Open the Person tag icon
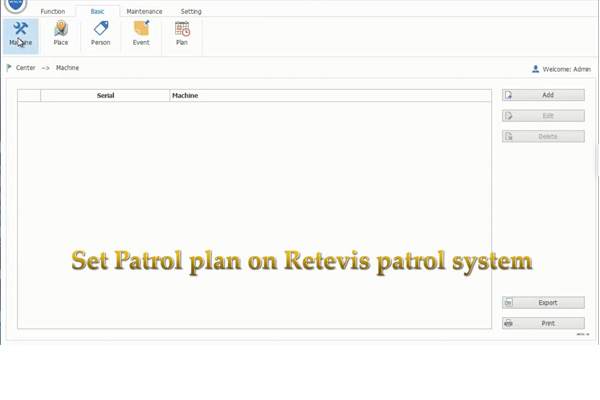This screenshot has height=400, width=600. pyautogui.click(x=101, y=28)
